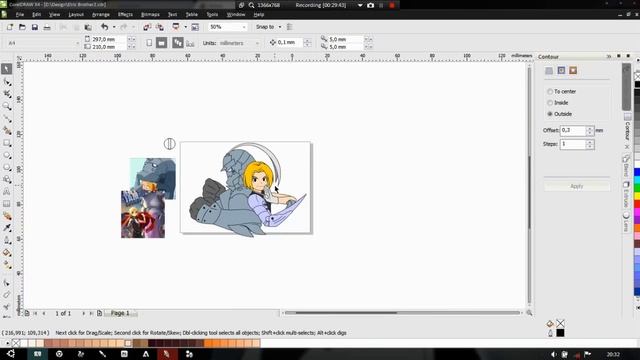640x360 pixels.
Task: Select the Text tool in toolbox
Action: [x=7, y=192]
